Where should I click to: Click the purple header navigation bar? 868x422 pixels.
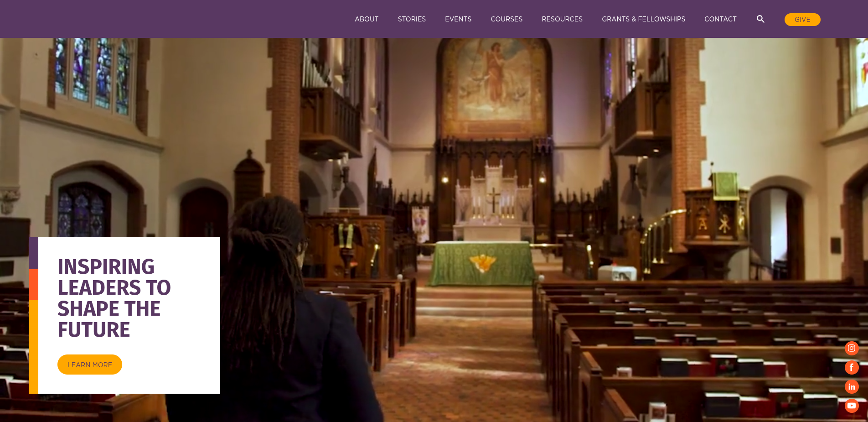[x=182, y=19]
